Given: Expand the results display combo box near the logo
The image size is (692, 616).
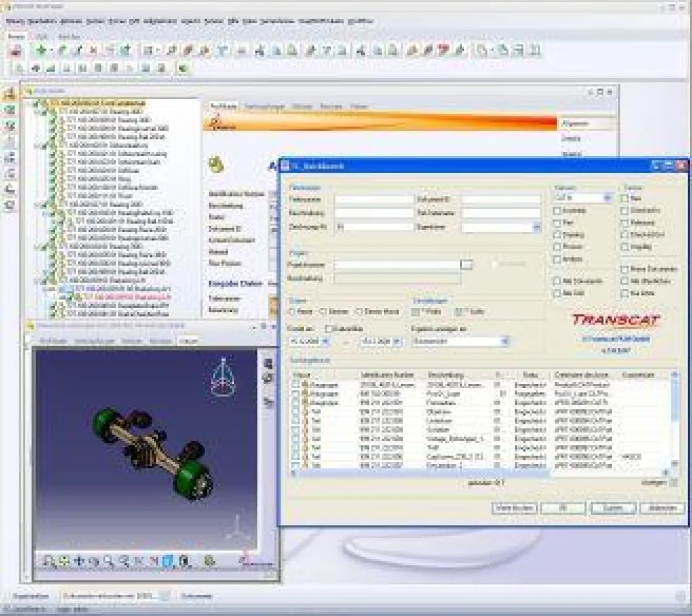Looking at the screenshot, I should [x=503, y=342].
